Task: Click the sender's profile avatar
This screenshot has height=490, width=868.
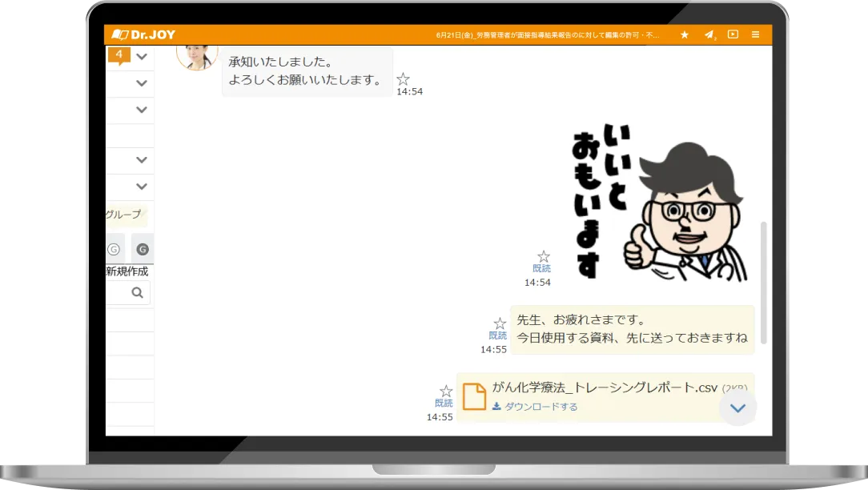Action: pos(197,57)
